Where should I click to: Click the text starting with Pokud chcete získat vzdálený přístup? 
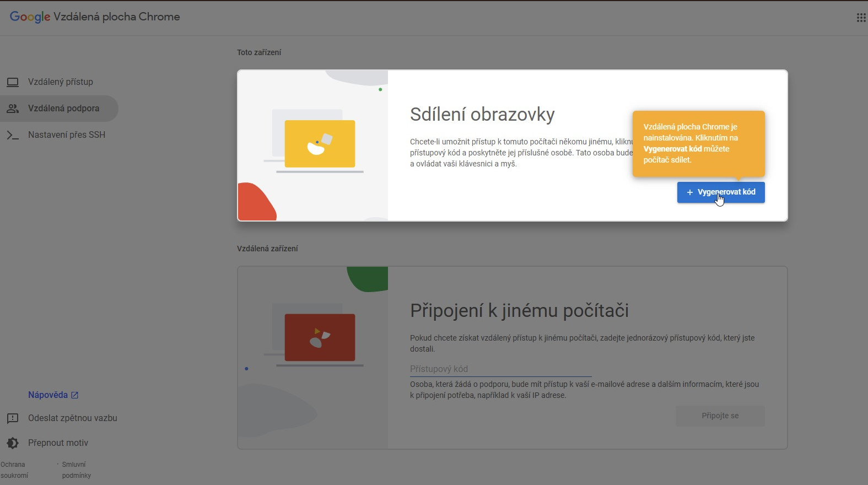click(x=583, y=343)
